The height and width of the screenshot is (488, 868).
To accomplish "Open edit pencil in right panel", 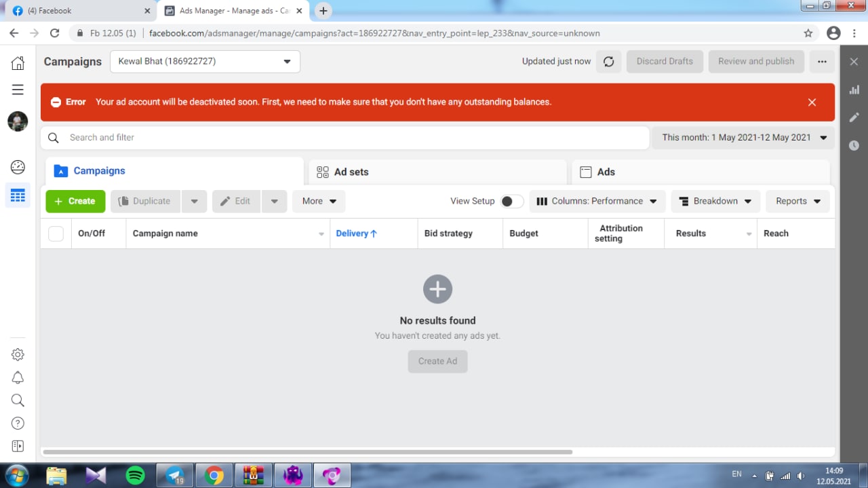I will 854,117.
